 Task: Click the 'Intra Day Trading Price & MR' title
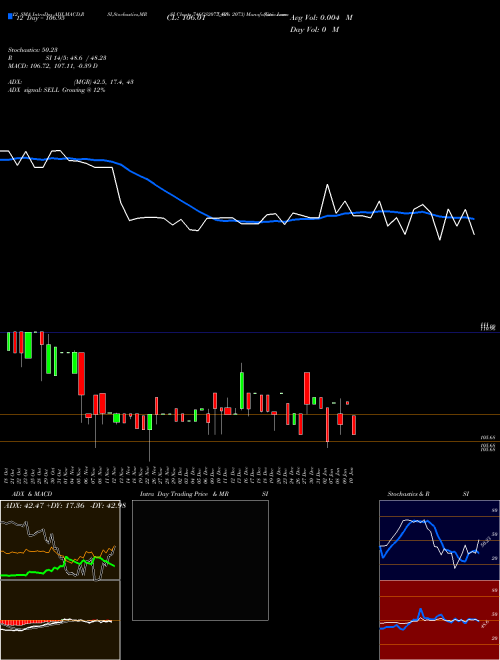coord(184,494)
